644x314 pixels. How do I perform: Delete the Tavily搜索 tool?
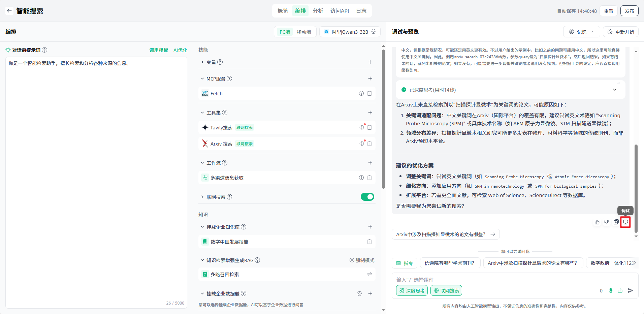point(369,127)
